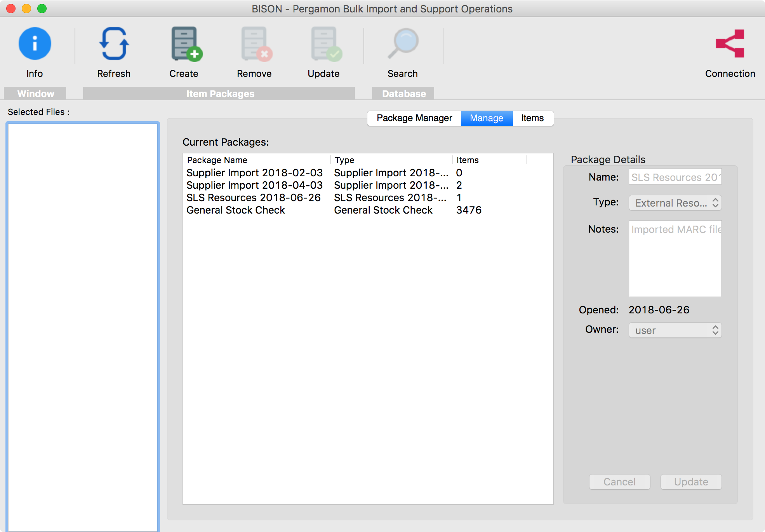Switch to the Package Manager tab

click(x=414, y=118)
